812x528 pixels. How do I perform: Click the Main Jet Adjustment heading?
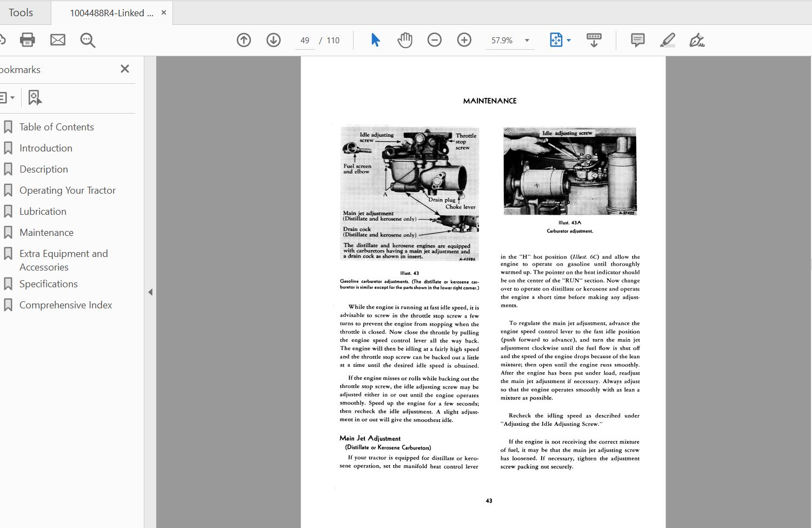[370, 438]
